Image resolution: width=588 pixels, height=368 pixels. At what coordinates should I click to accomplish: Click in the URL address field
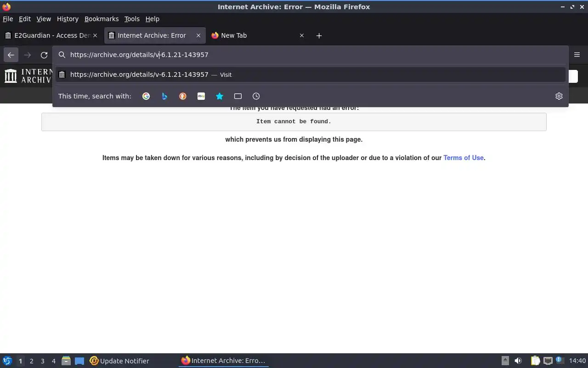[311, 55]
